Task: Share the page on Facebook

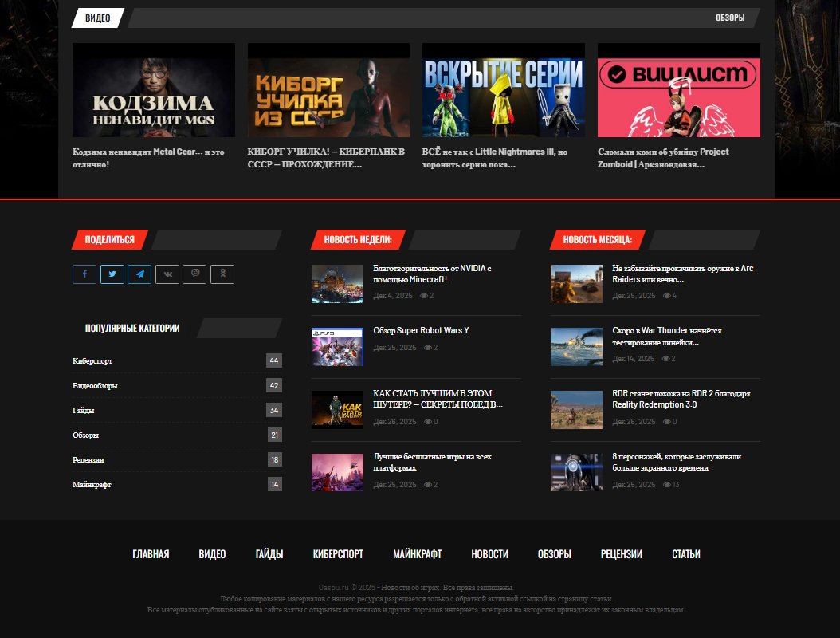Action: pyautogui.click(x=84, y=274)
